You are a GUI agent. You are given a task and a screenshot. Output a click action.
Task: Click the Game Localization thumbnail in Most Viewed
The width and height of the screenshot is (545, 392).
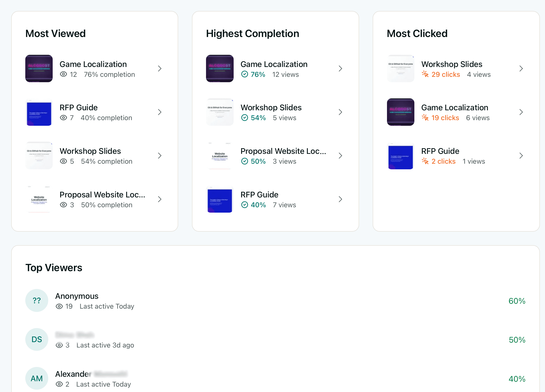coord(39,69)
